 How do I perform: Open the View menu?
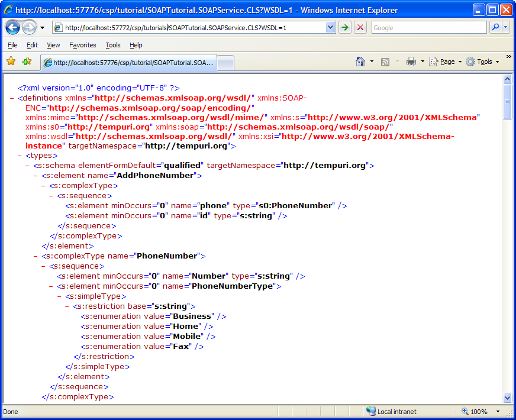[x=53, y=45]
